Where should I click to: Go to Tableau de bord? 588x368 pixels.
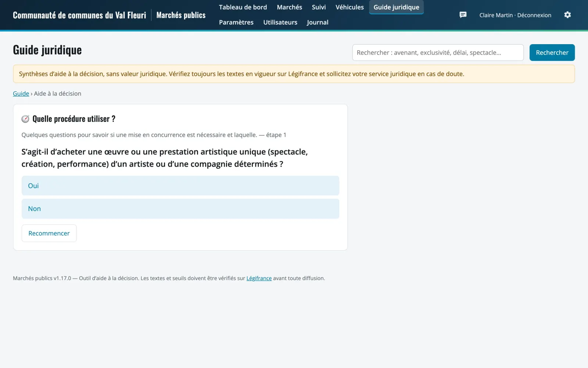243,7
